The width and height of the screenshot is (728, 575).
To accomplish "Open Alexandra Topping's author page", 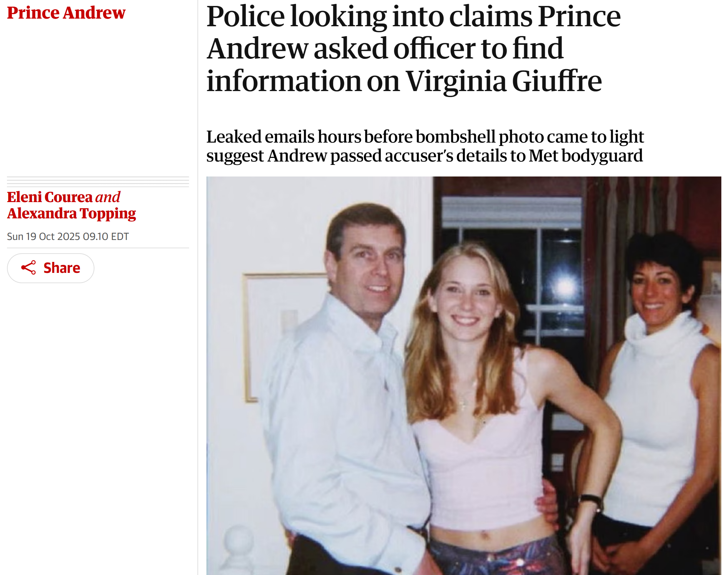I will point(71,213).
